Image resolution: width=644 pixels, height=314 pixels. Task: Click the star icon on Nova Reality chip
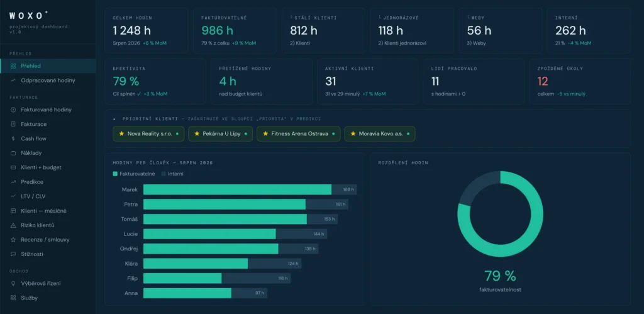pos(121,133)
